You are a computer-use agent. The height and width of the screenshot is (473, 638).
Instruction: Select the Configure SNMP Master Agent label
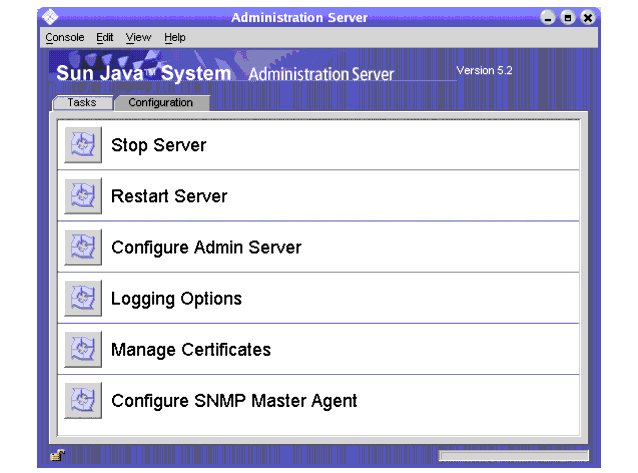click(234, 401)
